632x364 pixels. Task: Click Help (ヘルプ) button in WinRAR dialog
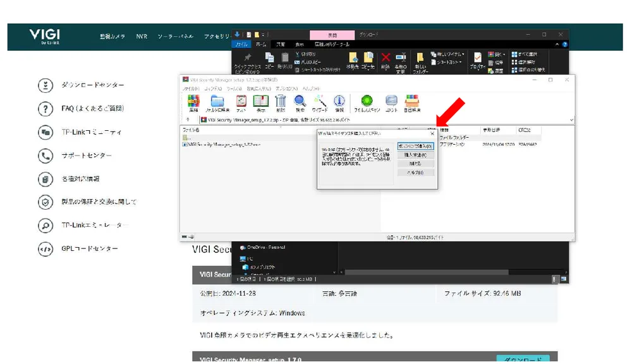[416, 173]
